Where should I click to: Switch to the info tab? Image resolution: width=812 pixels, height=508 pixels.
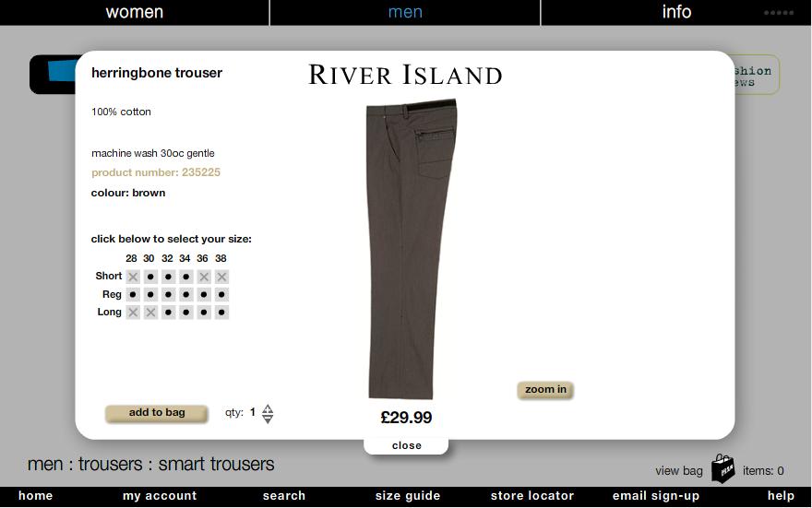tap(675, 12)
